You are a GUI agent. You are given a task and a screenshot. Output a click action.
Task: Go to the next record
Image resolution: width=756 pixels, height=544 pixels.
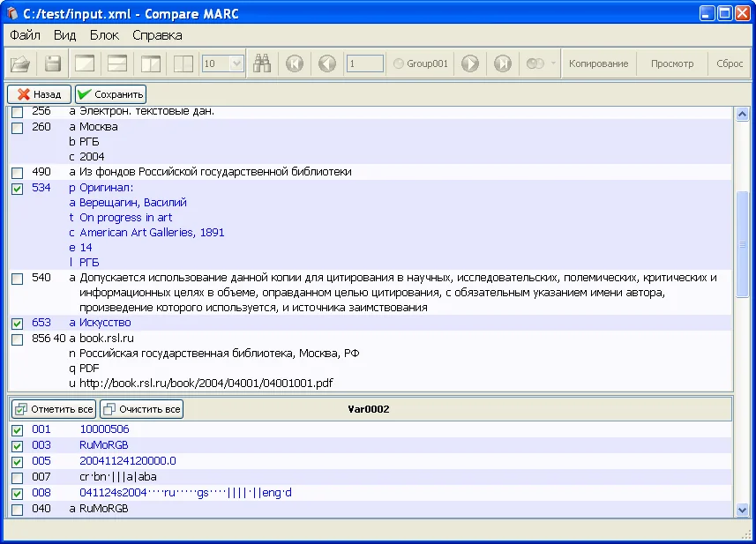(469, 63)
